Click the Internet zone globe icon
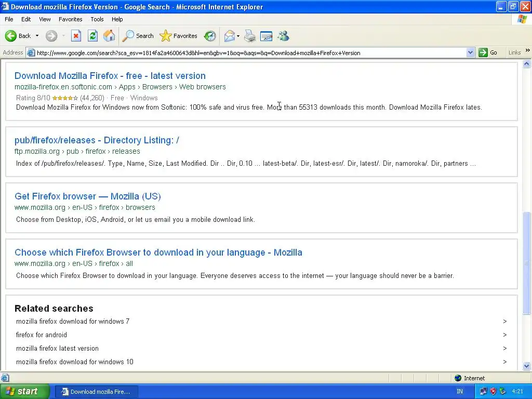This screenshot has width=532, height=399. [x=458, y=378]
